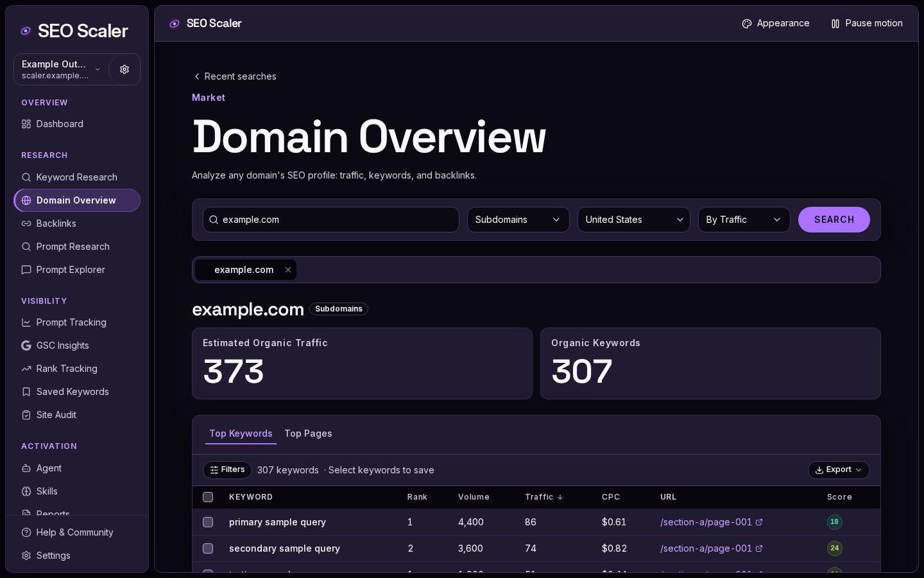Screen dimensions: 924x578
Task: Open the By Traffic sort dropdown
Action: point(744,220)
